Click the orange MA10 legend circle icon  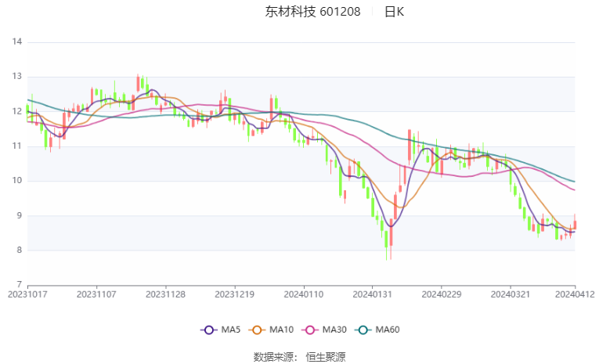[x=257, y=330]
